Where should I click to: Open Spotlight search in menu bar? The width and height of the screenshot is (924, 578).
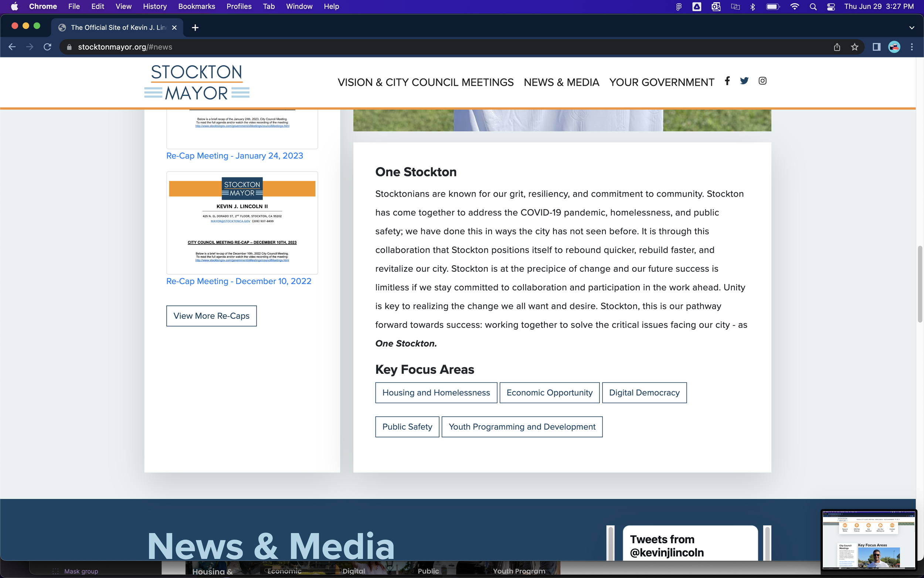[813, 7]
